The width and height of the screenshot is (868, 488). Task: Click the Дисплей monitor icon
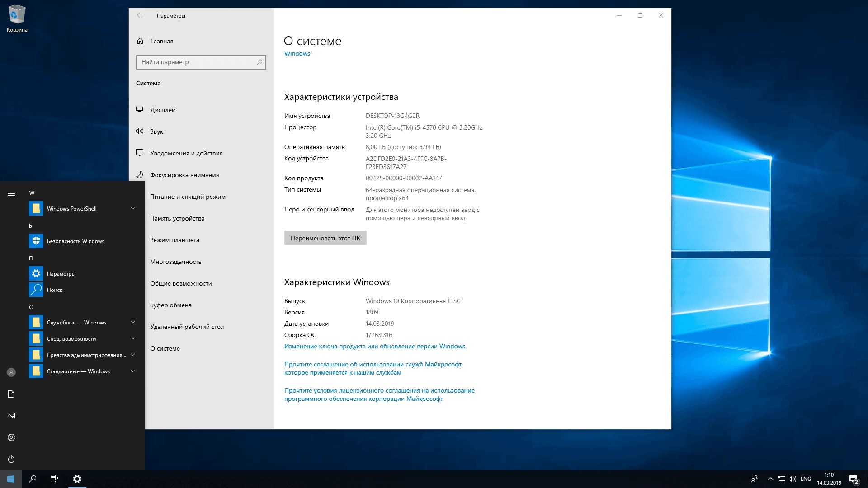140,110
